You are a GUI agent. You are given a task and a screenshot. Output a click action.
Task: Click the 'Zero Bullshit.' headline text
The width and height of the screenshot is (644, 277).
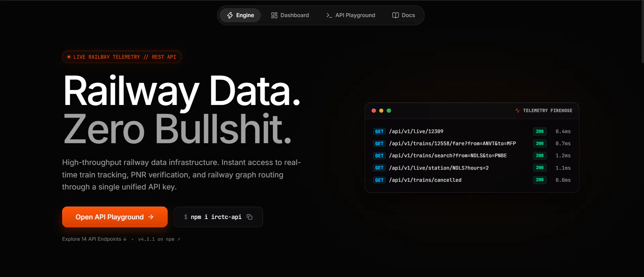tap(177, 129)
